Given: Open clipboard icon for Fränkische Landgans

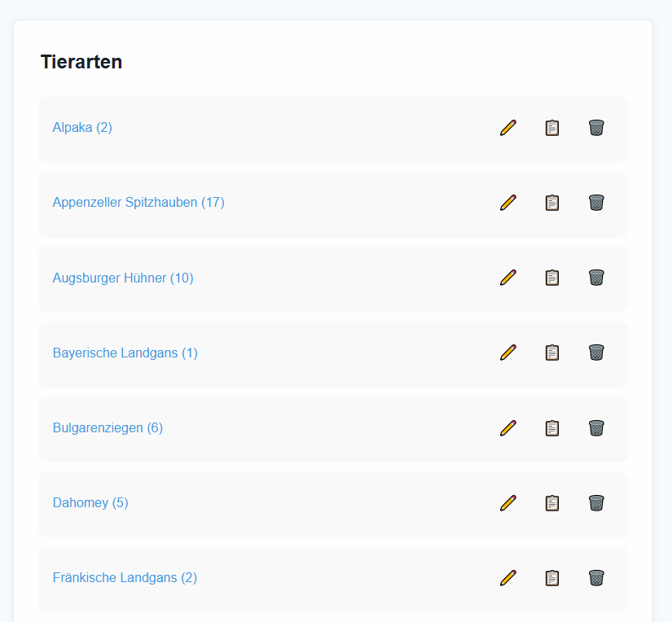Looking at the screenshot, I should pyautogui.click(x=552, y=578).
